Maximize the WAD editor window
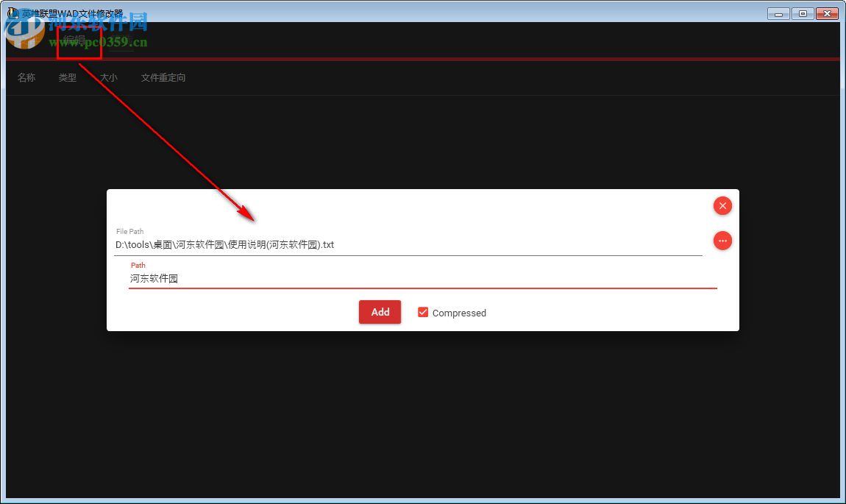Viewport: 846px width, 504px height. point(803,13)
